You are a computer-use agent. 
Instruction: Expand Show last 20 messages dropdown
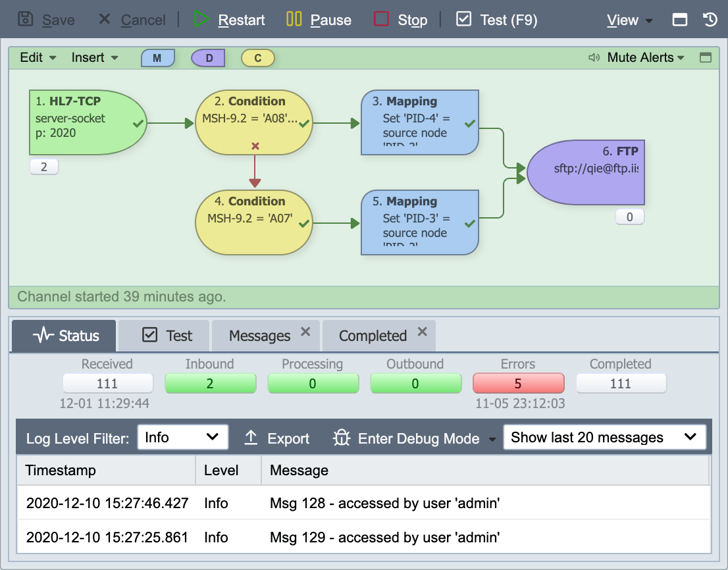tap(604, 437)
